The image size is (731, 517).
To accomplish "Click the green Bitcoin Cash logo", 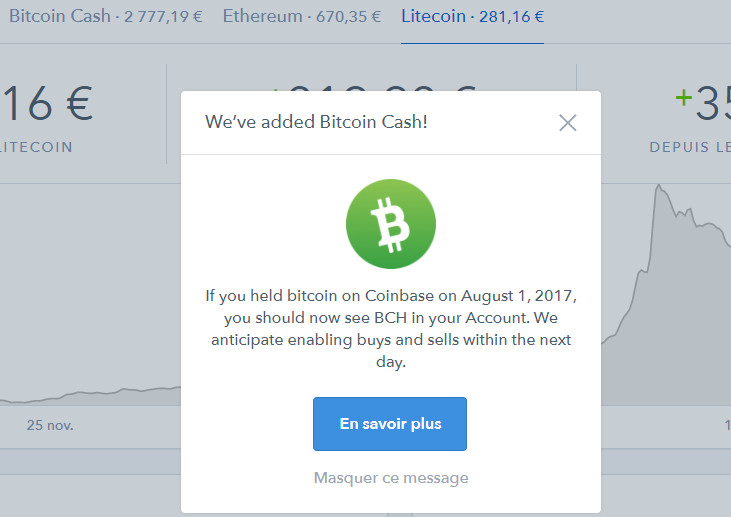I will 391,224.
